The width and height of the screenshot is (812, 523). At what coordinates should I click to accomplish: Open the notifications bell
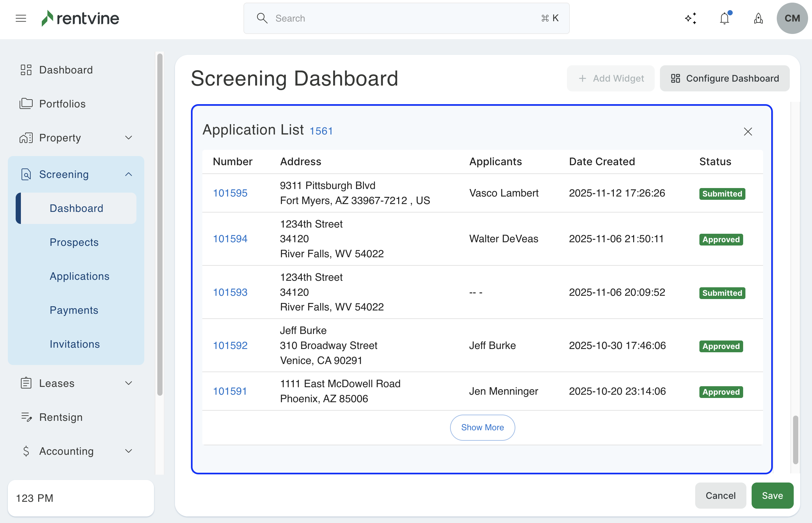(725, 18)
